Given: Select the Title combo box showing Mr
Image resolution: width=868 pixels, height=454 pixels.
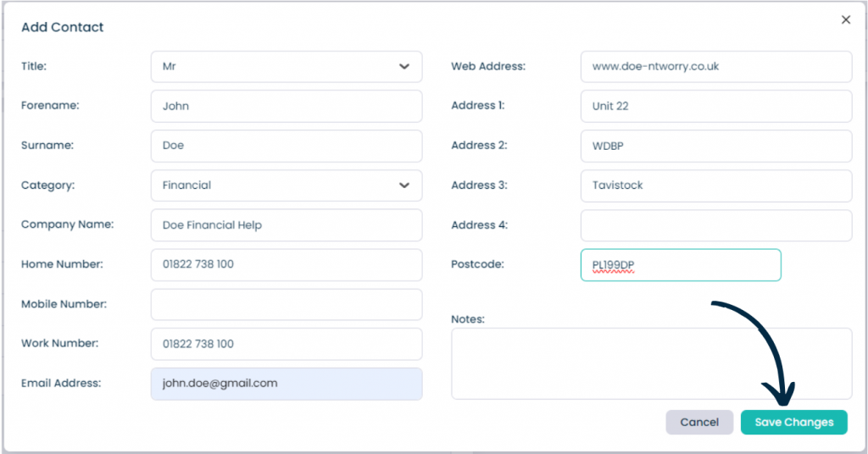Looking at the screenshot, I should point(287,67).
